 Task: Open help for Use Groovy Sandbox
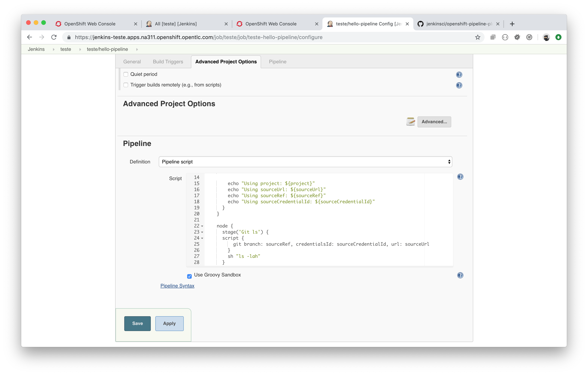pyautogui.click(x=460, y=275)
